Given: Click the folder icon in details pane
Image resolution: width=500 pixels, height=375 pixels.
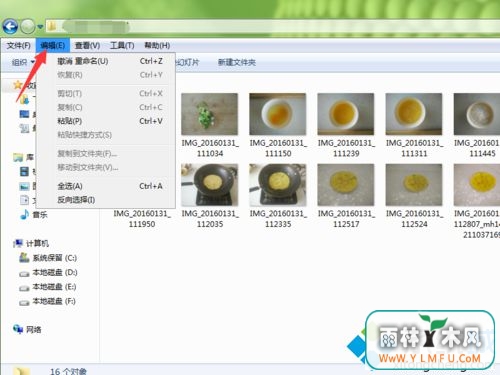Looking at the screenshot, I should coord(23,371).
